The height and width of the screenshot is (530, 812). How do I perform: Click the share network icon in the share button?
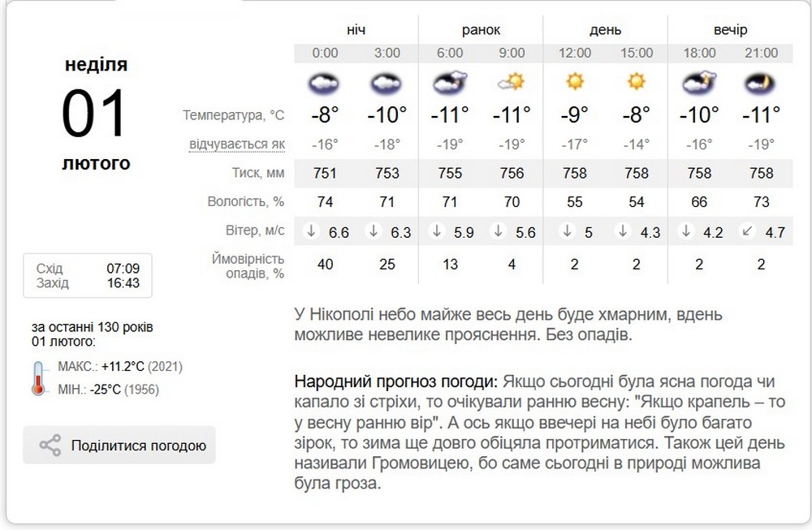pyautogui.click(x=51, y=445)
